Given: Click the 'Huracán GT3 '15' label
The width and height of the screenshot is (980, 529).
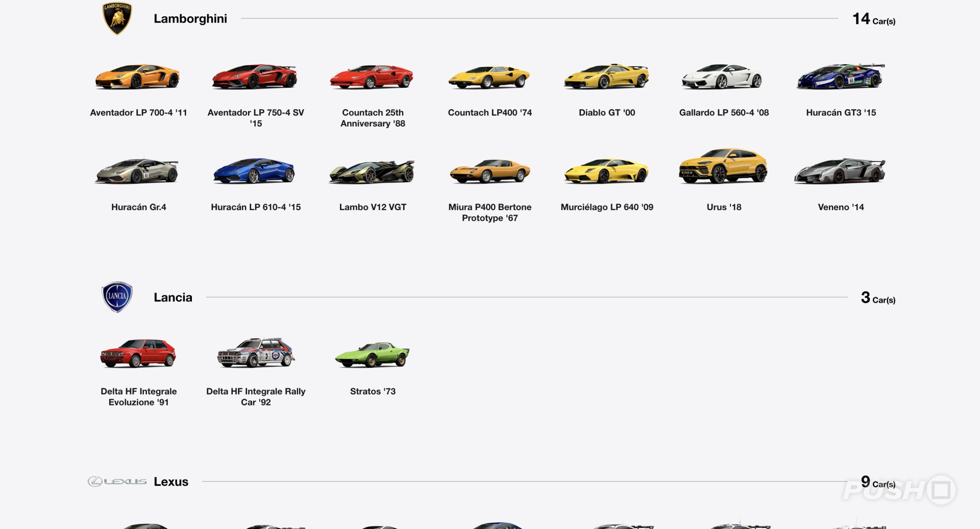Looking at the screenshot, I should point(841,112).
